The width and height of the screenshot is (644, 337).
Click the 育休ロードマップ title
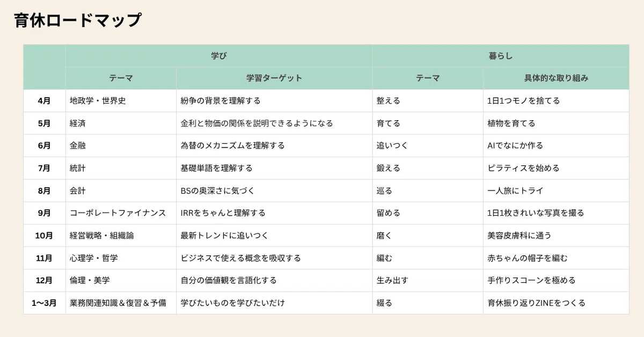click(77, 20)
